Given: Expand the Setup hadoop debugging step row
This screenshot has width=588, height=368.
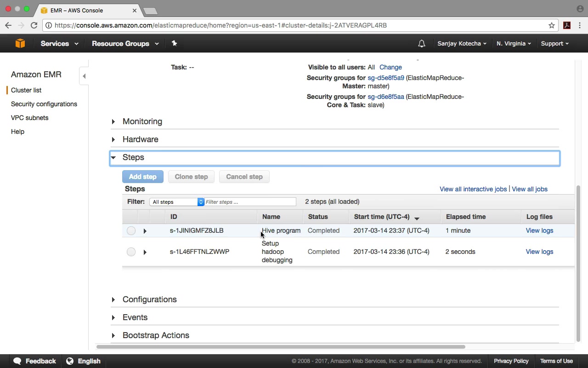Looking at the screenshot, I should point(145,252).
